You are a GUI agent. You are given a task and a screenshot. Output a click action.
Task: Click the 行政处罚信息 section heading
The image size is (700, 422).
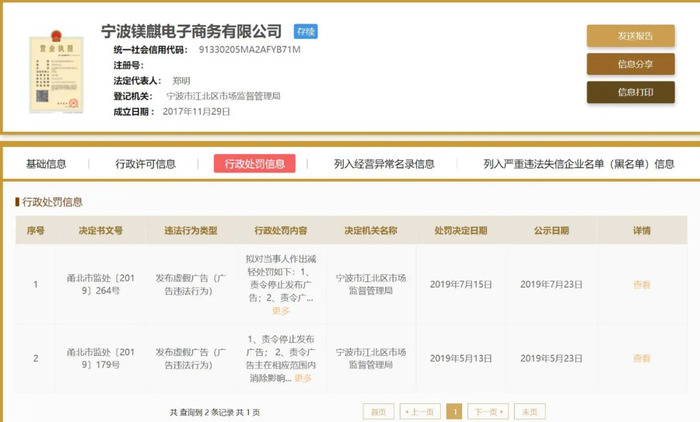click(x=52, y=202)
